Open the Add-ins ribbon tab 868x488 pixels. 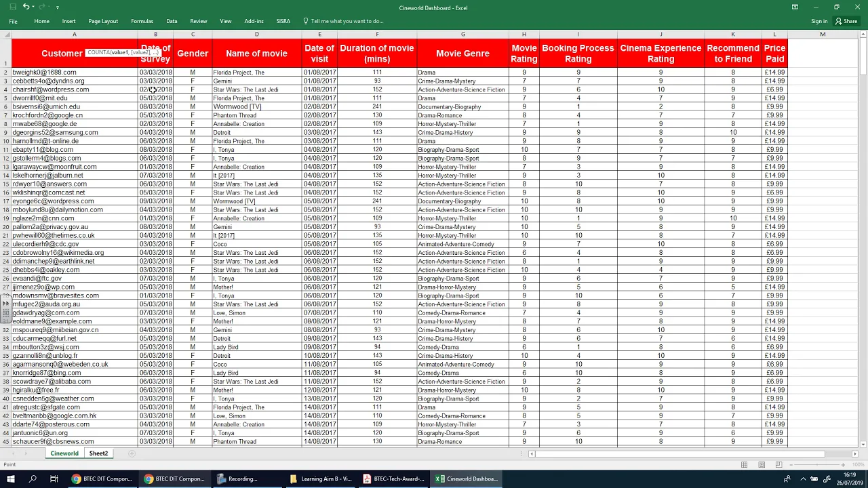(254, 21)
